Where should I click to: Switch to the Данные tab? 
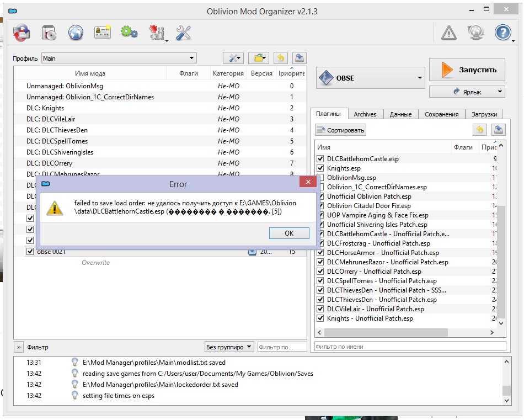(x=400, y=114)
